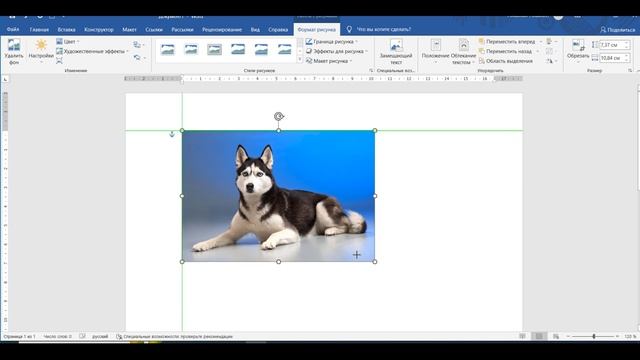
Task: Open the Положение position menu
Action: (435, 52)
